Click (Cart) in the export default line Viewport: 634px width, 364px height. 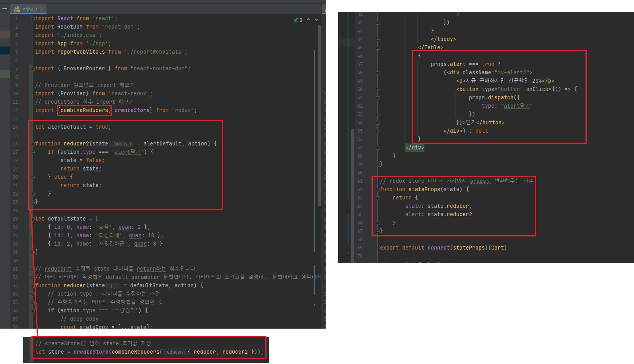coord(498,248)
